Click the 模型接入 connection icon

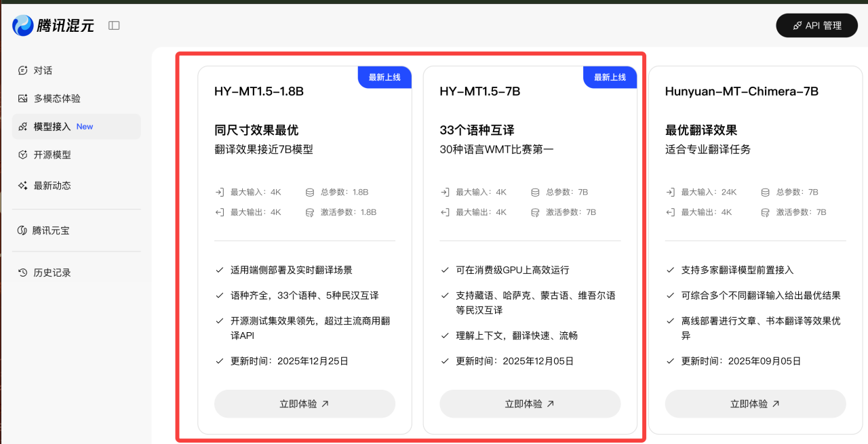[22, 127]
